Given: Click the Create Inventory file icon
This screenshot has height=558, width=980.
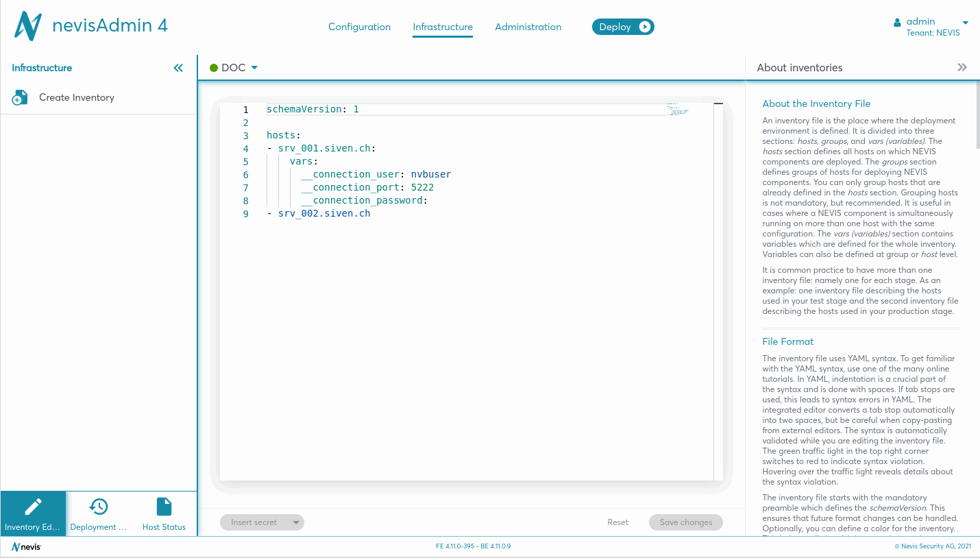Looking at the screenshot, I should [x=20, y=98].
